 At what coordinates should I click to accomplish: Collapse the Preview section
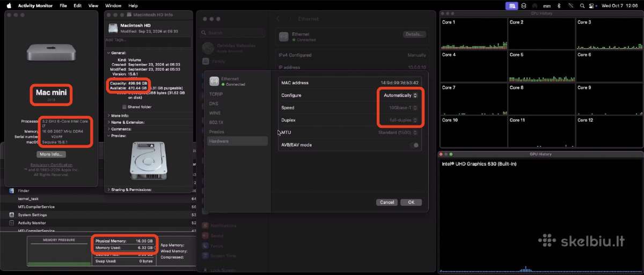(107, 136)
